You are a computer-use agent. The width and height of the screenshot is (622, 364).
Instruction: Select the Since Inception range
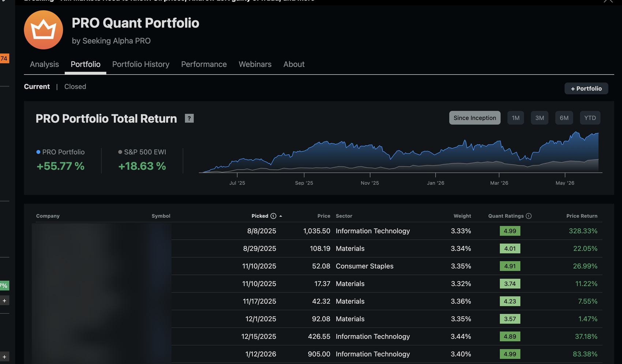coord(475,118)
